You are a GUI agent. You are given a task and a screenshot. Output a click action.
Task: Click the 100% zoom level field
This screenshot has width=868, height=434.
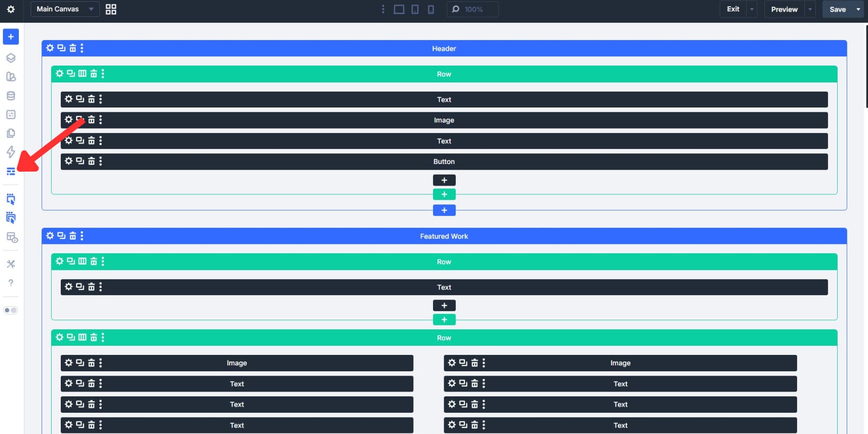(475, 9)
